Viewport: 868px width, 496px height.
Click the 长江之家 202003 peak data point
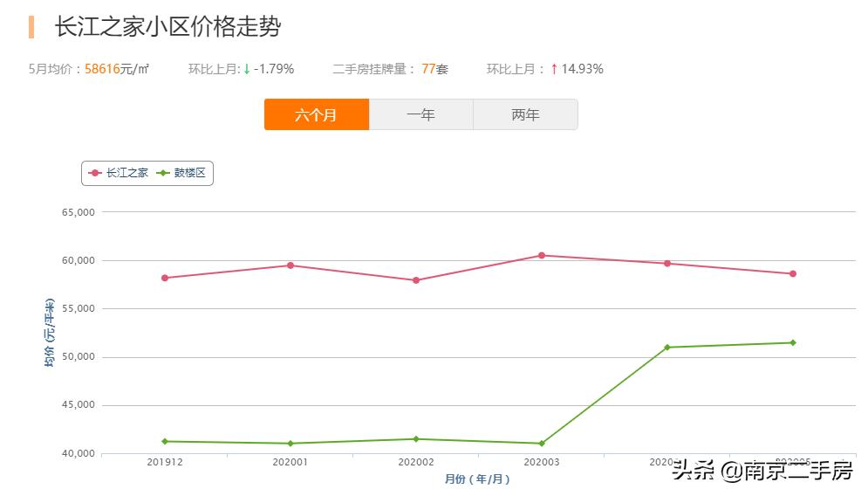(542, 256)
